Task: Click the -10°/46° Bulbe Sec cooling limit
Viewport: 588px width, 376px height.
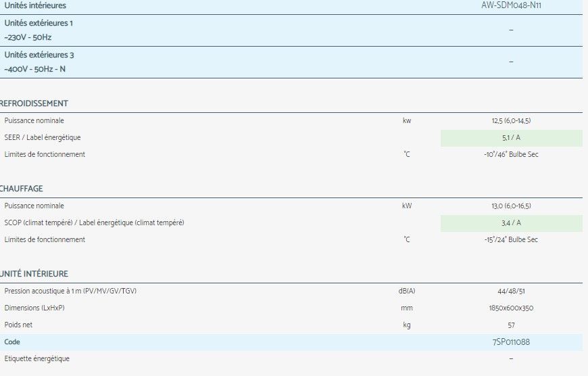Action: tap(511, 155)
